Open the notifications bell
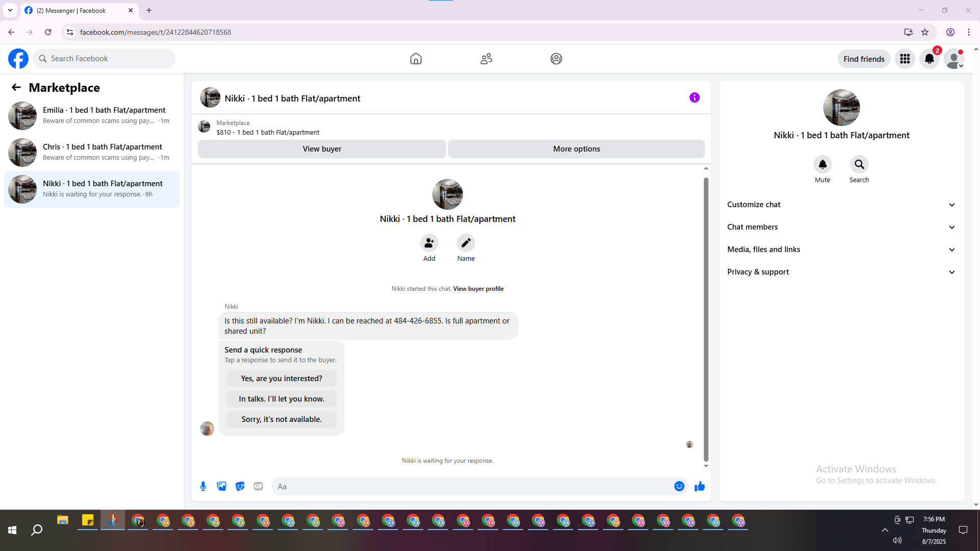 click(929, 59)
